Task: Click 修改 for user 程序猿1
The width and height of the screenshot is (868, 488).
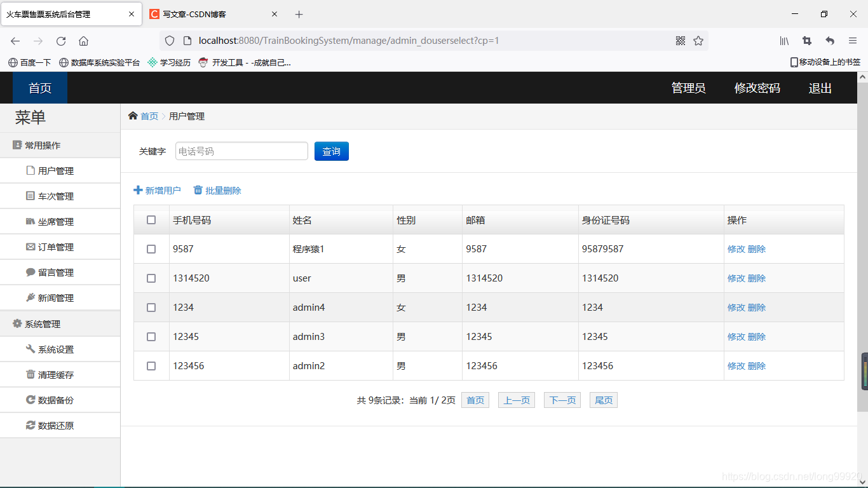Action: (736, 249)
